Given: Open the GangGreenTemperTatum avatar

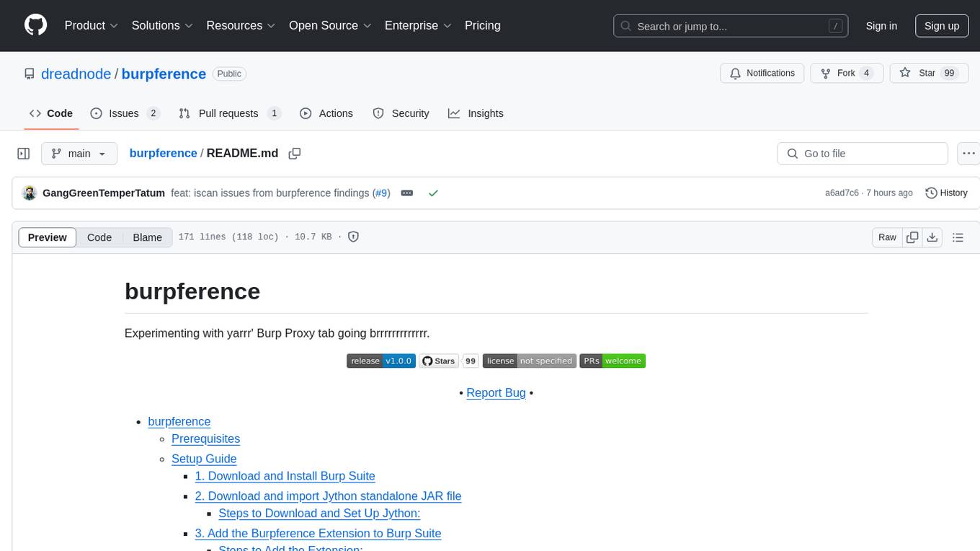Looking at the screenshot, I should (x=30, y=193).
